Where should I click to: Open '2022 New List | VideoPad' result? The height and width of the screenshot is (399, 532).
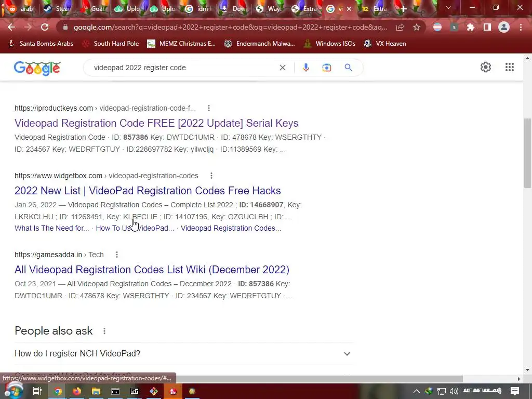click(148, 191)
